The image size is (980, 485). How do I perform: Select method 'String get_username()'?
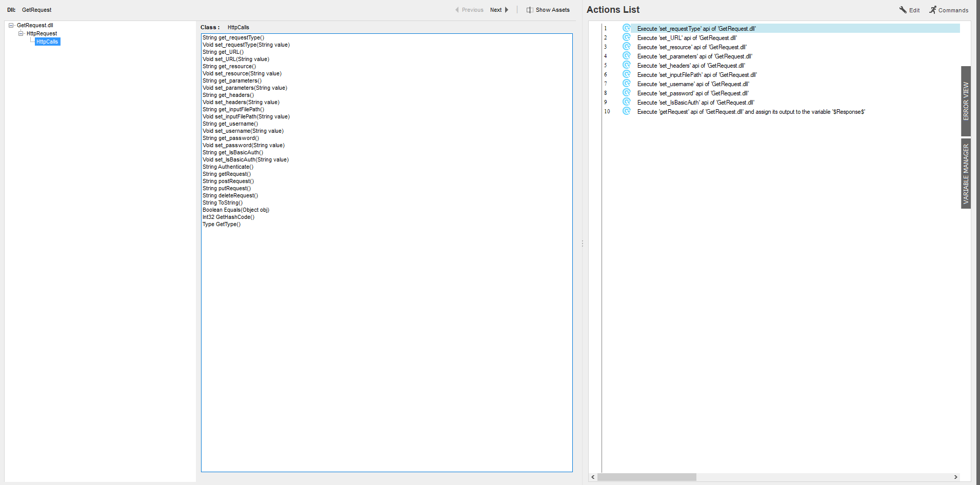[x=230, y=124]
